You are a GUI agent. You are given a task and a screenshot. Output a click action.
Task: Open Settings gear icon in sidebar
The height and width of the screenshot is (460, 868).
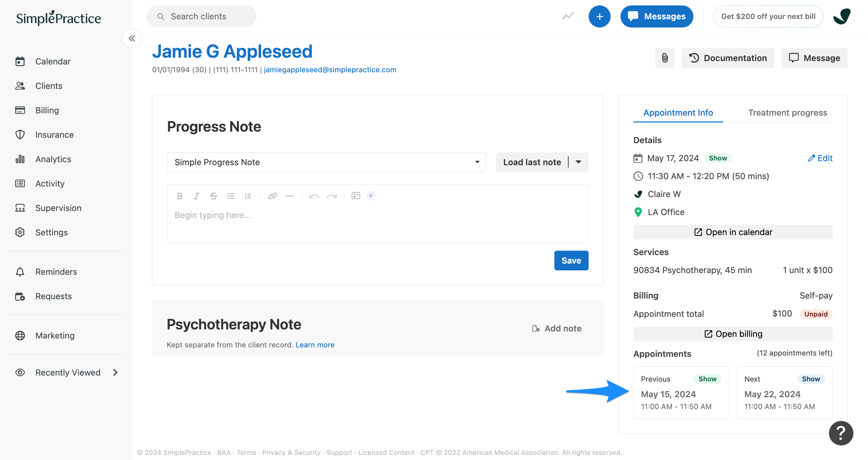[20, 232]
